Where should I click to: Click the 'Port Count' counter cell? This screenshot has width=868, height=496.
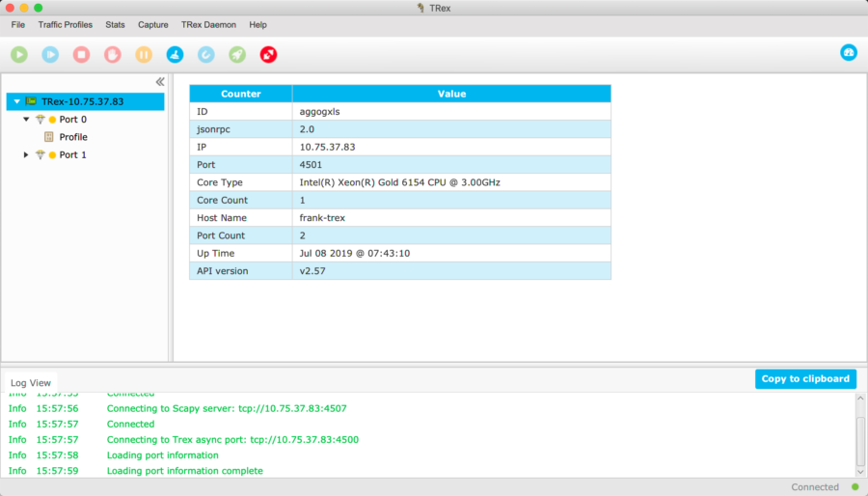point(241,235)
